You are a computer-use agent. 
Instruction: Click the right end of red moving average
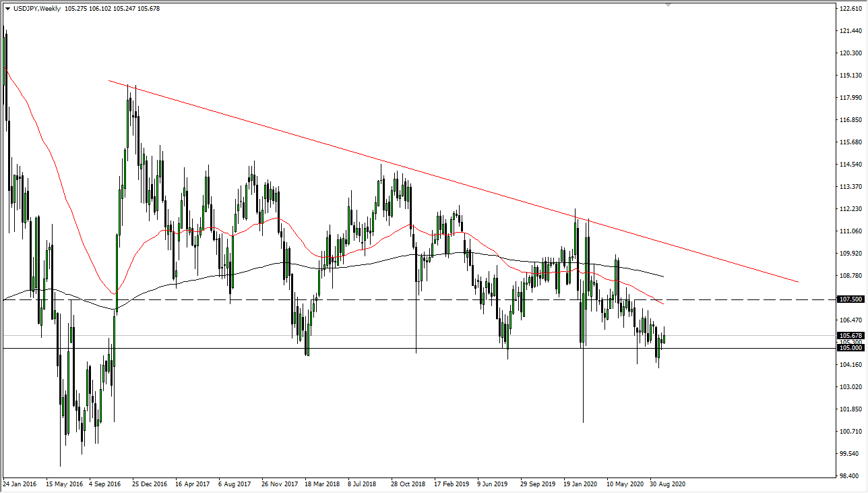point(664,304)
